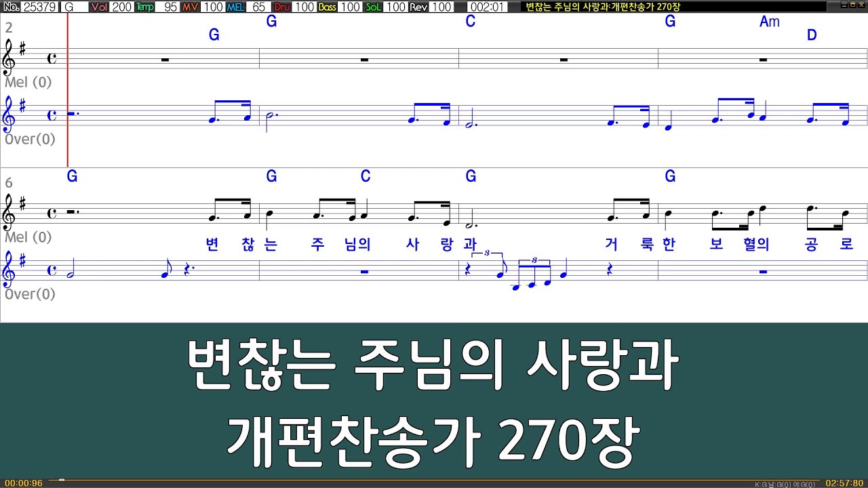Click the lyric syllable 거

611,245
